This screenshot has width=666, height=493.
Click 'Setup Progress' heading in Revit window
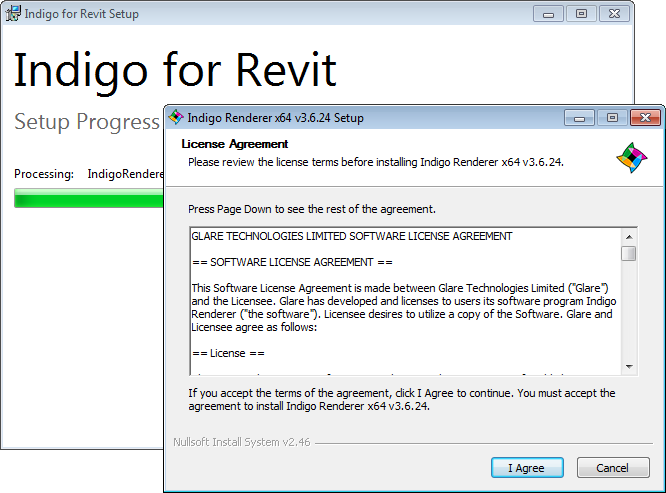click(x=87, y=122)
